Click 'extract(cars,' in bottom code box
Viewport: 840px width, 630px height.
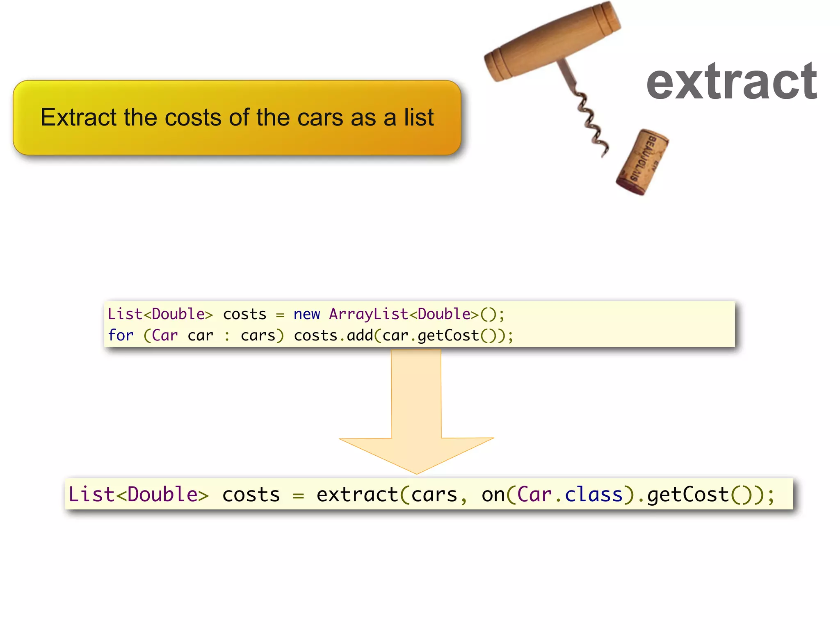coord(392,495)
